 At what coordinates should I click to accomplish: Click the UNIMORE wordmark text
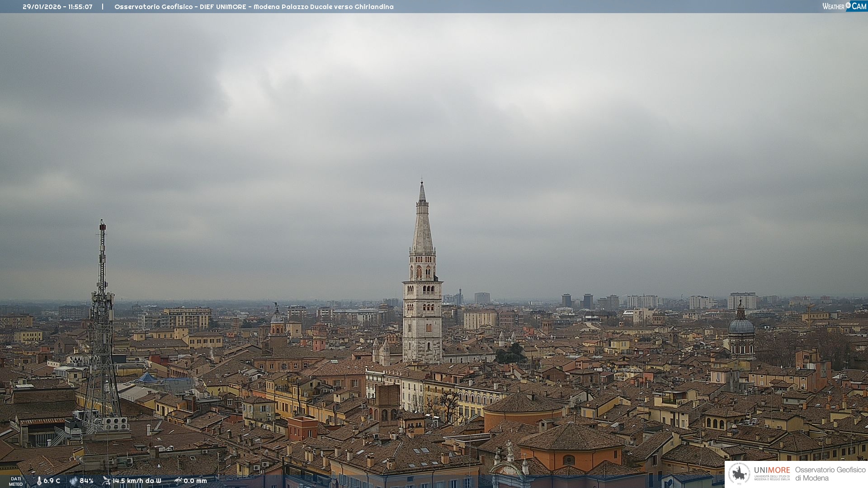click(772, 470)
